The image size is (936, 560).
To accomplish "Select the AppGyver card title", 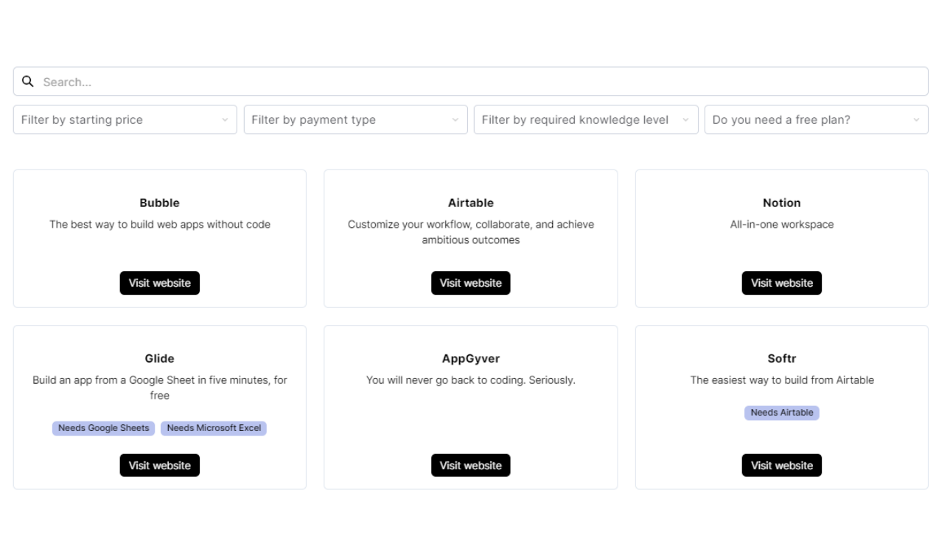I will 470,358.
